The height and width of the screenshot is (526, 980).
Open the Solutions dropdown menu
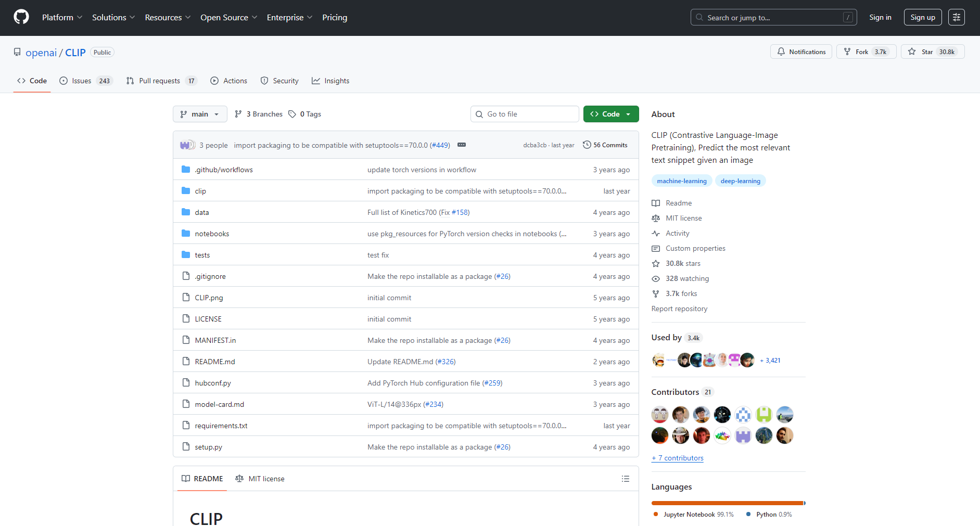click(x=113, y=17)
